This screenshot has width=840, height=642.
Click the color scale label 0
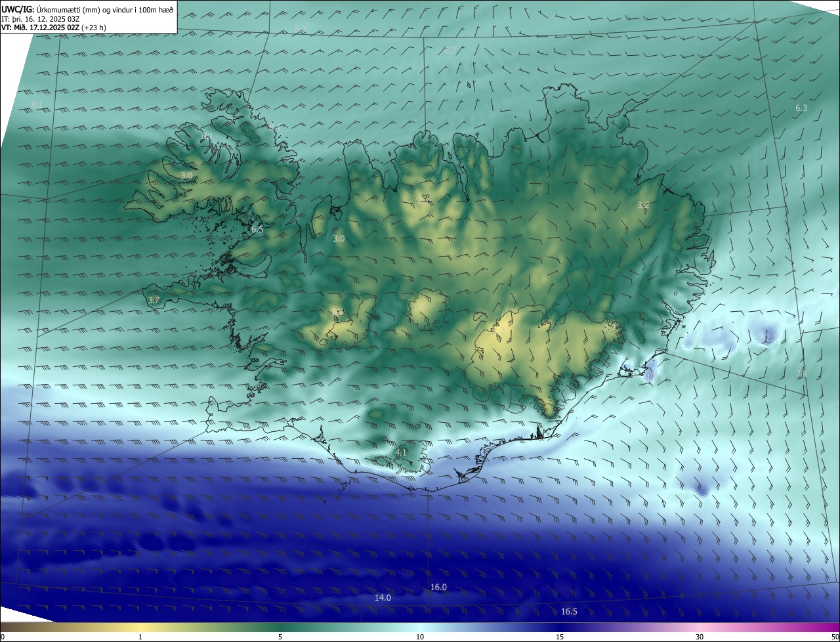[3, 637]
